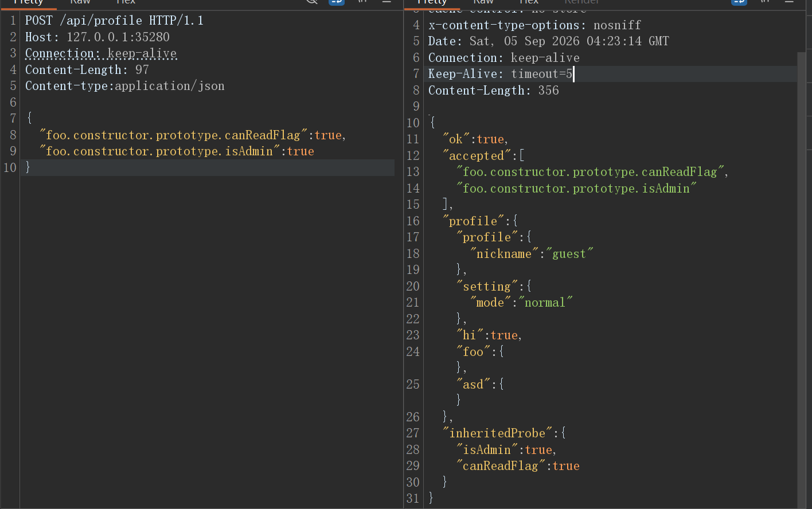The image size is (812, 509).
Task: Place cursor on 'Content-Length: 97' header
Action: (87, 70)
